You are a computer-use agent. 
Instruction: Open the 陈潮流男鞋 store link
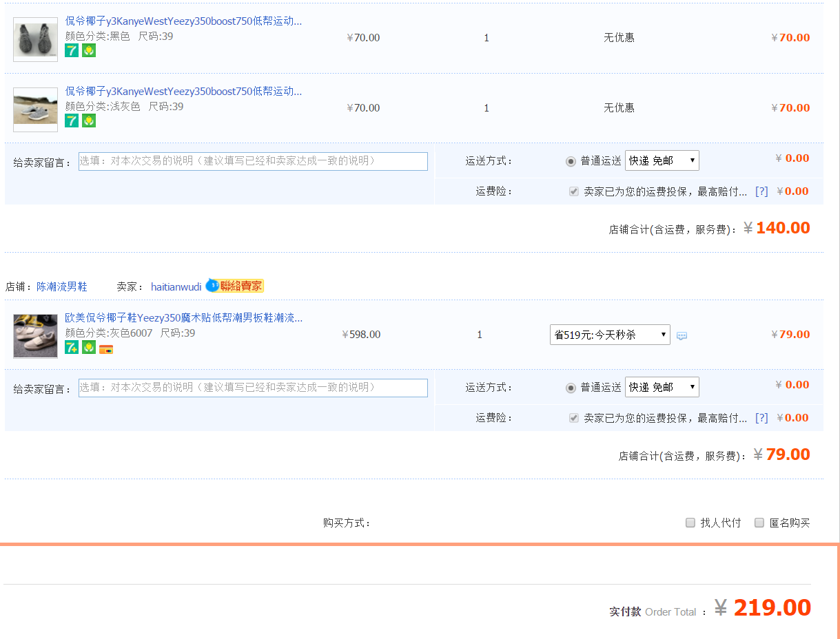(x=62, y=286)
